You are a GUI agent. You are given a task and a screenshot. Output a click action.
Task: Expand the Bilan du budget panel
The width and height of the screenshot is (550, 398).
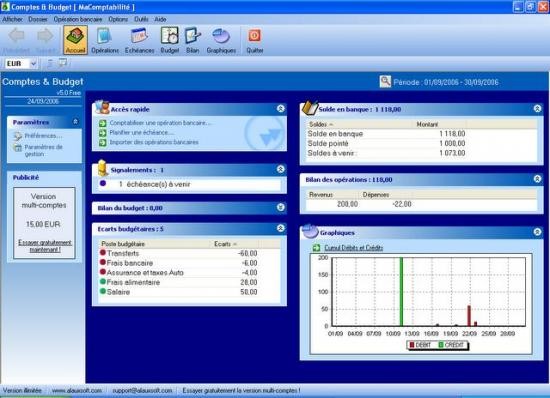tap(281, 207)
